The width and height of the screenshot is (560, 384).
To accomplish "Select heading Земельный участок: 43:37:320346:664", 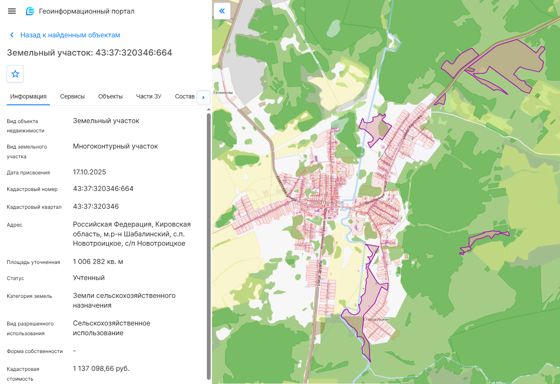I will pyautogui.click(x=89, y=53).
